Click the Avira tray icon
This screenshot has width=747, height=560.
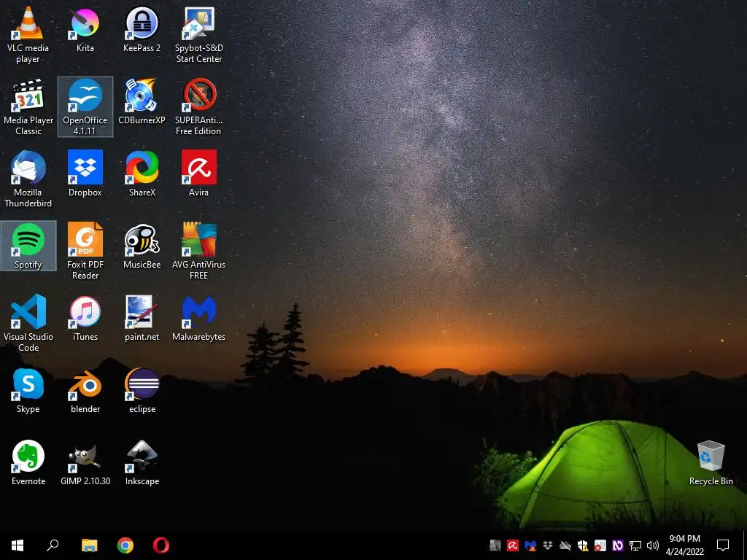tap(513, 545)
